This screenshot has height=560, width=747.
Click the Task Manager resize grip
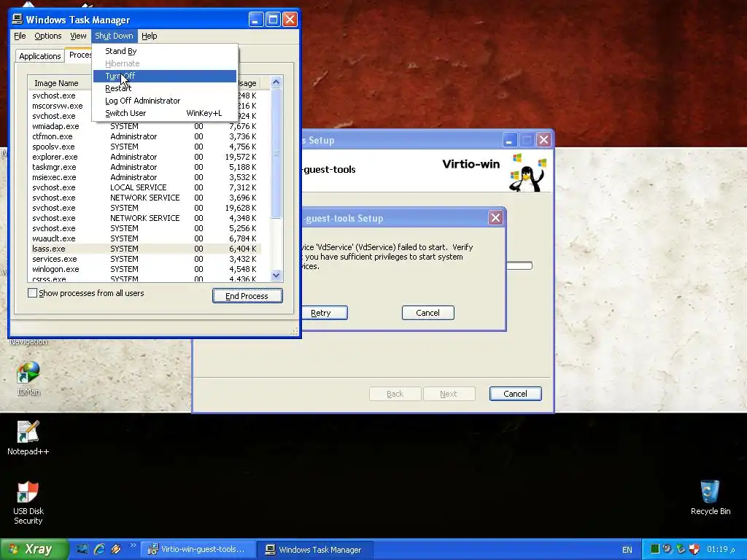coord(295,332)
